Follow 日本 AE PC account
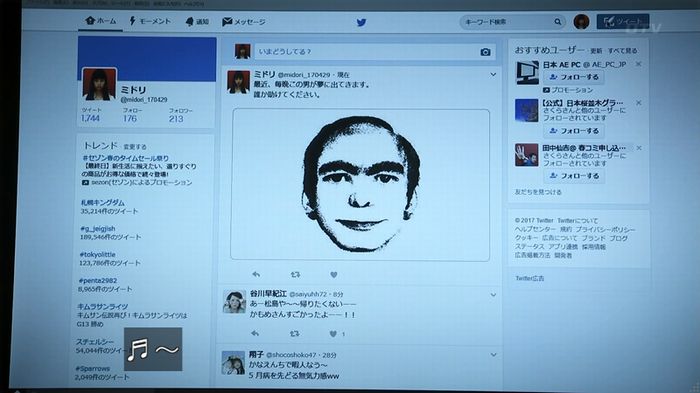Viewport: 700px width, 393px height. pyautogui.click(x=574, y=77)
